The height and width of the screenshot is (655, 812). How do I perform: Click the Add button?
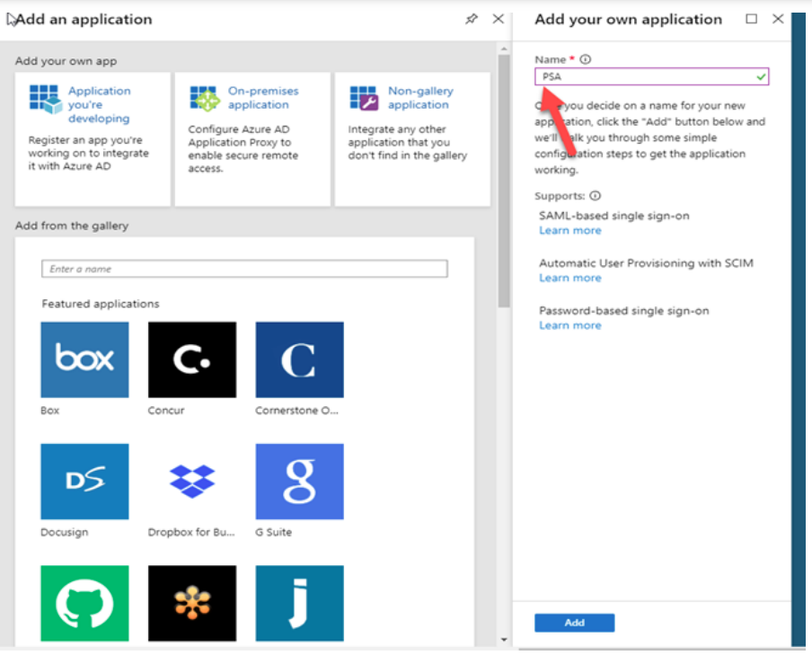pos(574,623)
